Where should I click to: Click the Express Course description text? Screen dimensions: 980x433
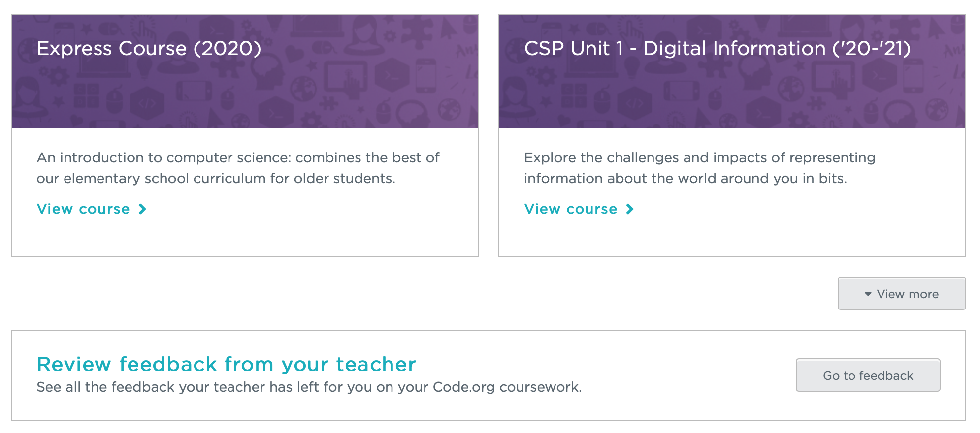(x=238, y=168)
